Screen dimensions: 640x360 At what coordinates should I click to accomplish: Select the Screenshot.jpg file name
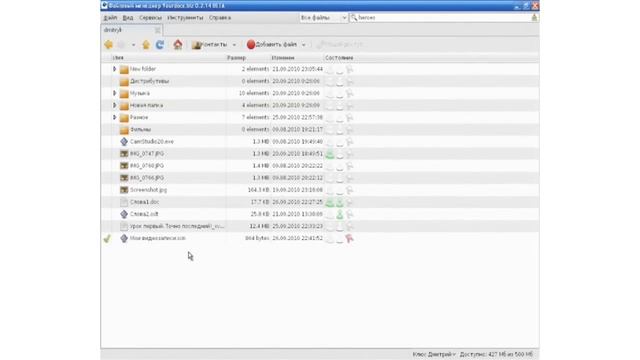click(x=148, y=190)
